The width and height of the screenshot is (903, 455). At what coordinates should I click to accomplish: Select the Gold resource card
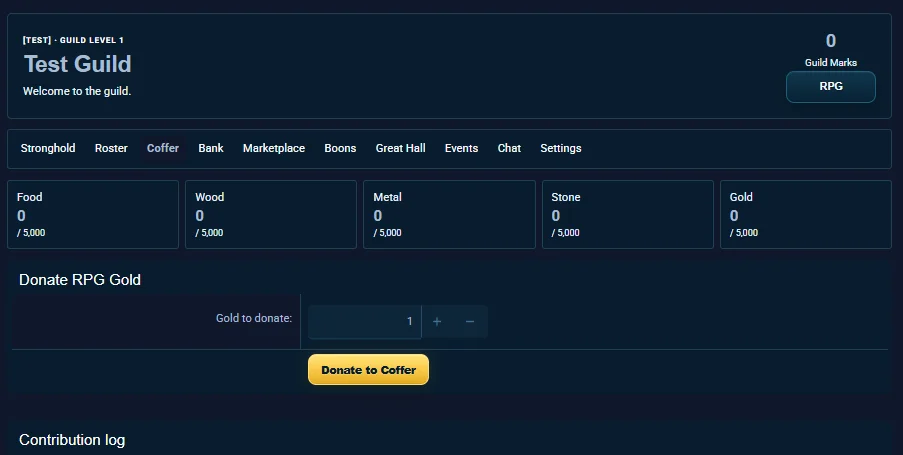(x=806, y=214)
